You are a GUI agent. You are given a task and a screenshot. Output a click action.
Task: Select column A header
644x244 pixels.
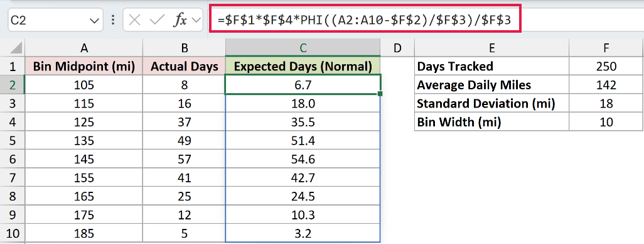pyautogui.click(x=83, y=48)
